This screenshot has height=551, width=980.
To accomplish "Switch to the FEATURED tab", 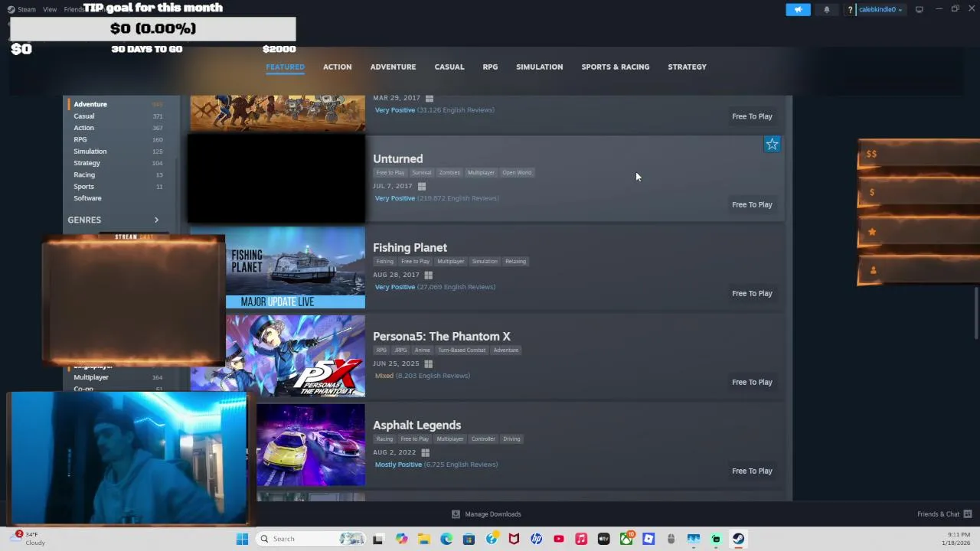I will point(285,67).
